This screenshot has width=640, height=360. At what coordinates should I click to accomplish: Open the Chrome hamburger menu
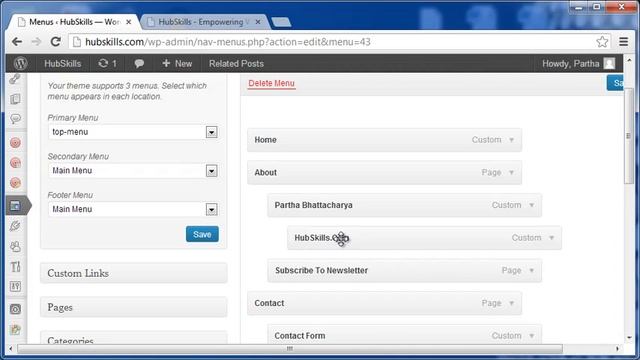coord(623,41)
